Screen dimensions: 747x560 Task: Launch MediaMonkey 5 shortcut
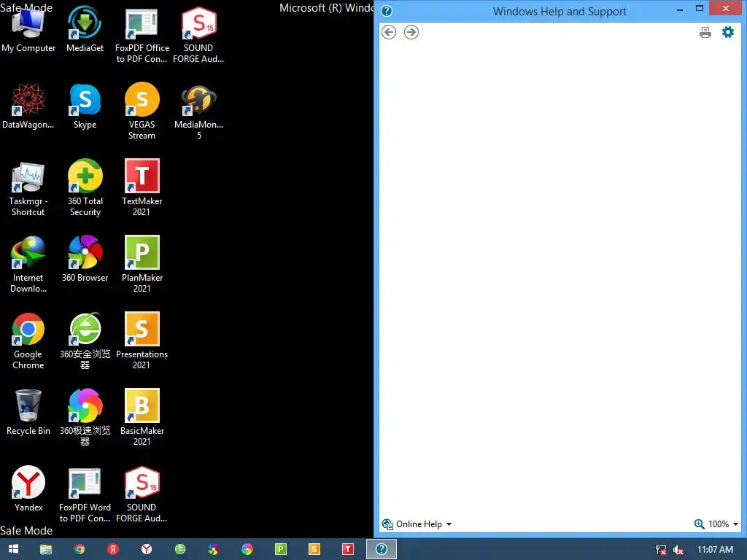[x=198, y=112]
